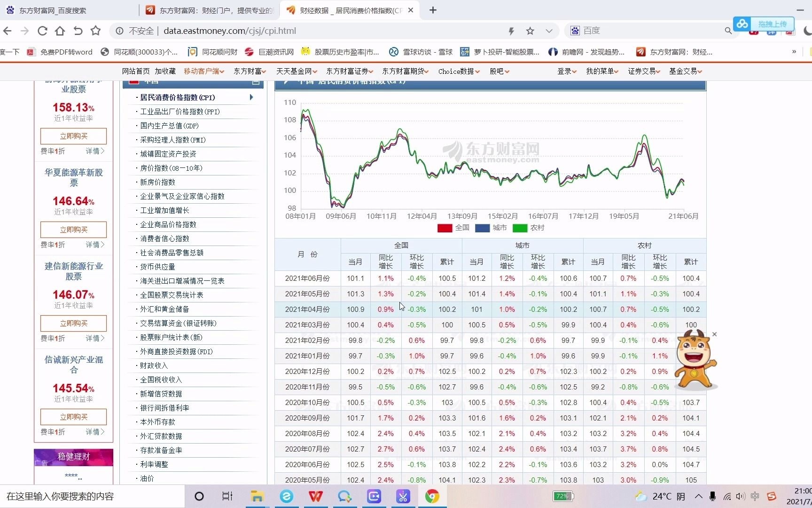Click the volume speaker icon in tray
This screenshot has width=812, height=508.
pyautogui.click(x=741, y=496)
